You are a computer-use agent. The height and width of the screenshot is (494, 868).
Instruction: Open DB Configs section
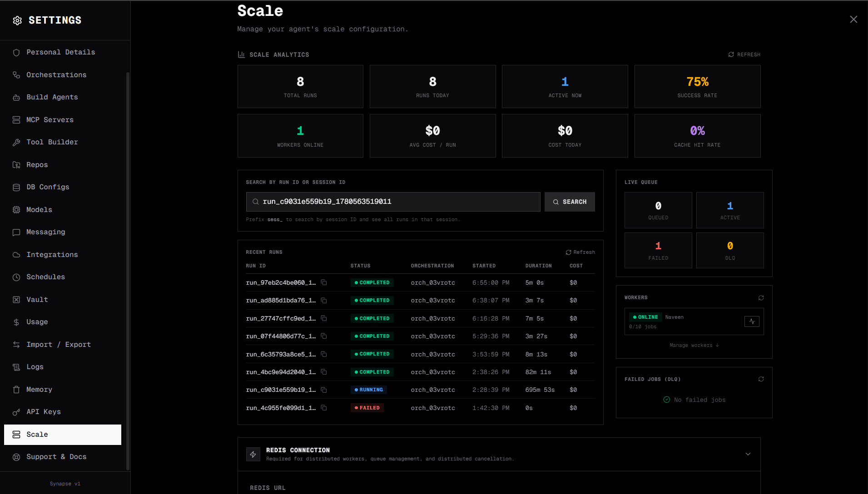coord(63,187)
